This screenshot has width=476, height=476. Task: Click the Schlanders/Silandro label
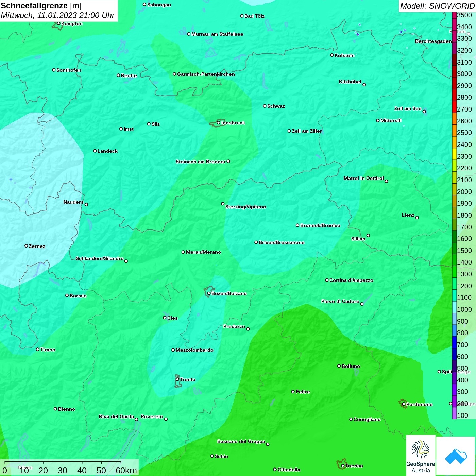point(100,258)
